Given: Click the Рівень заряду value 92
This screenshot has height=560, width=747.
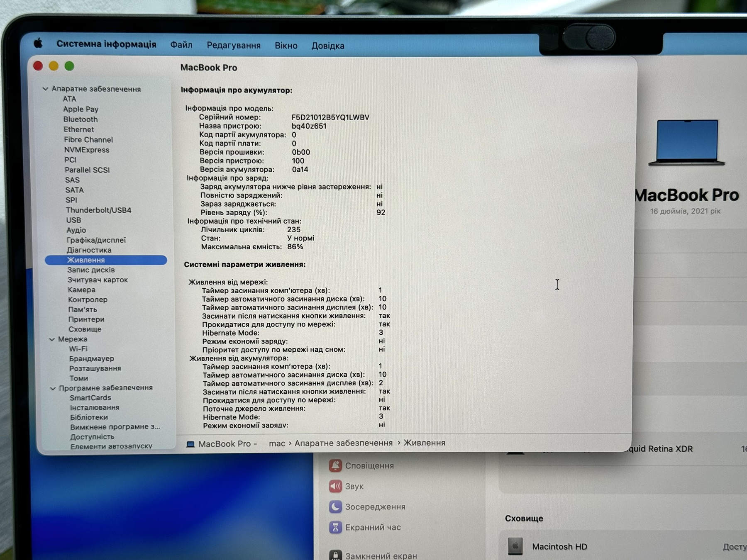Looking at the screenshot, I should pos(381,212).
